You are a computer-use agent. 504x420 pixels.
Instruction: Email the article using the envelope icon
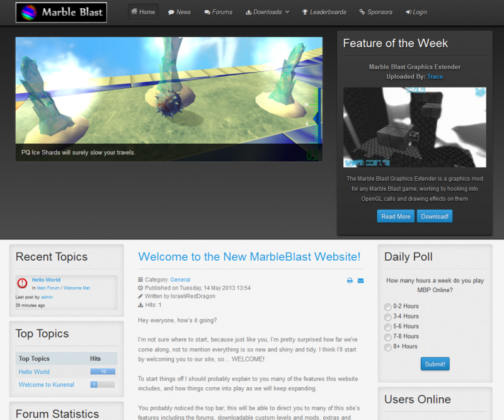360,281
